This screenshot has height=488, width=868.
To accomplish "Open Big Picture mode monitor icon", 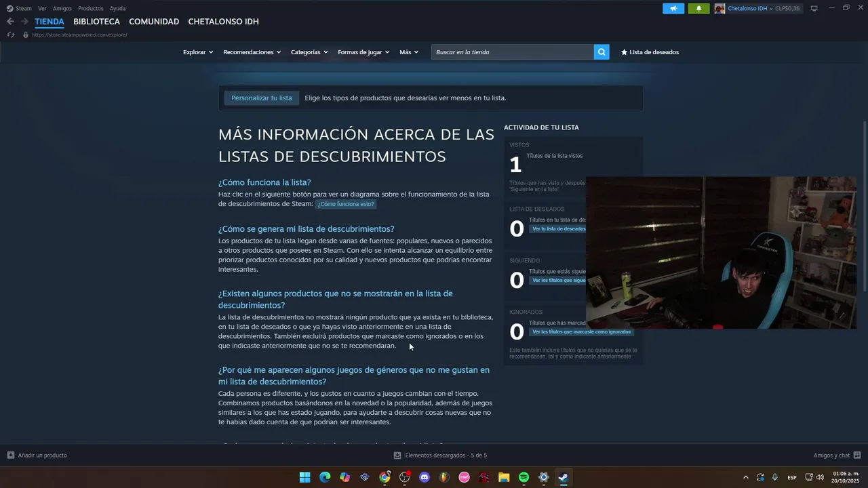I will tap(814, 8).
